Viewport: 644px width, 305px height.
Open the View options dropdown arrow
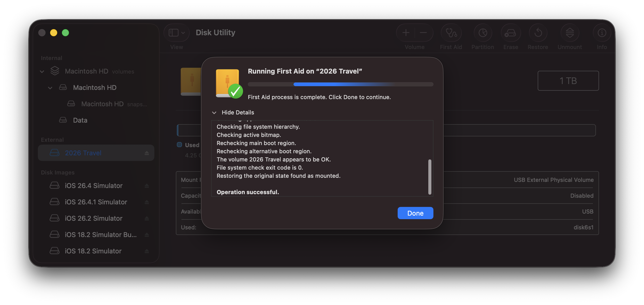click(x=183, y=33)
